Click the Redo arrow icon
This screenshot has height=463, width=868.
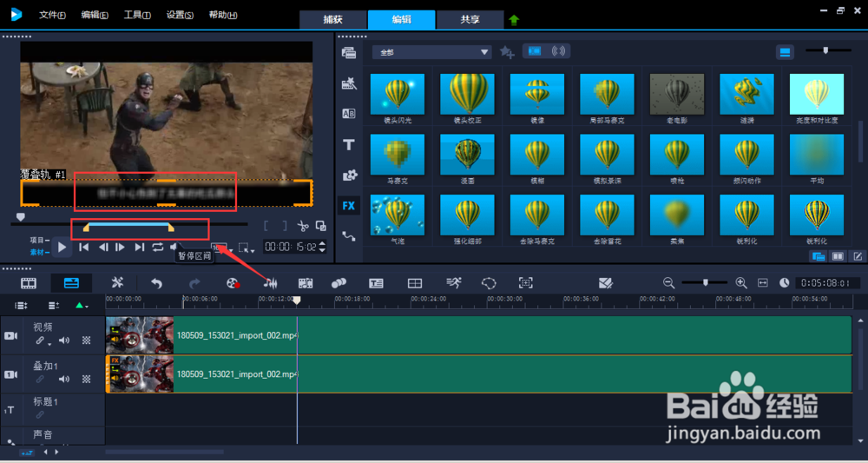pos(194,283)
